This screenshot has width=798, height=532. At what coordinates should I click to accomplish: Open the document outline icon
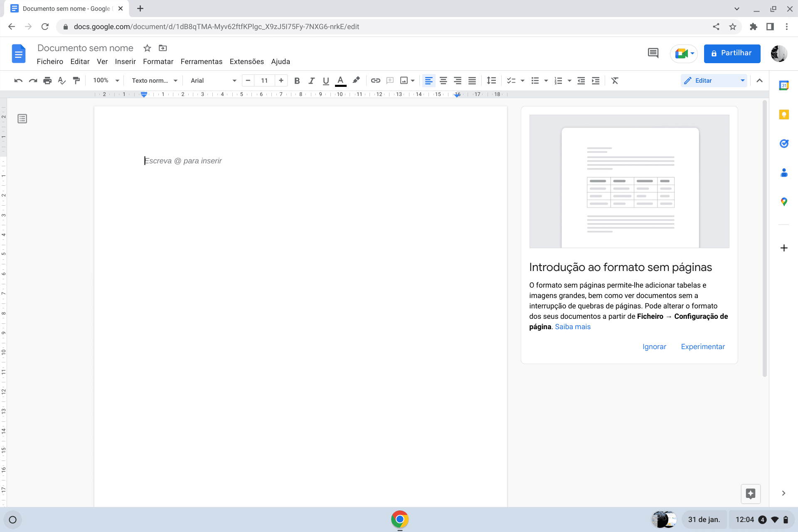22,119
